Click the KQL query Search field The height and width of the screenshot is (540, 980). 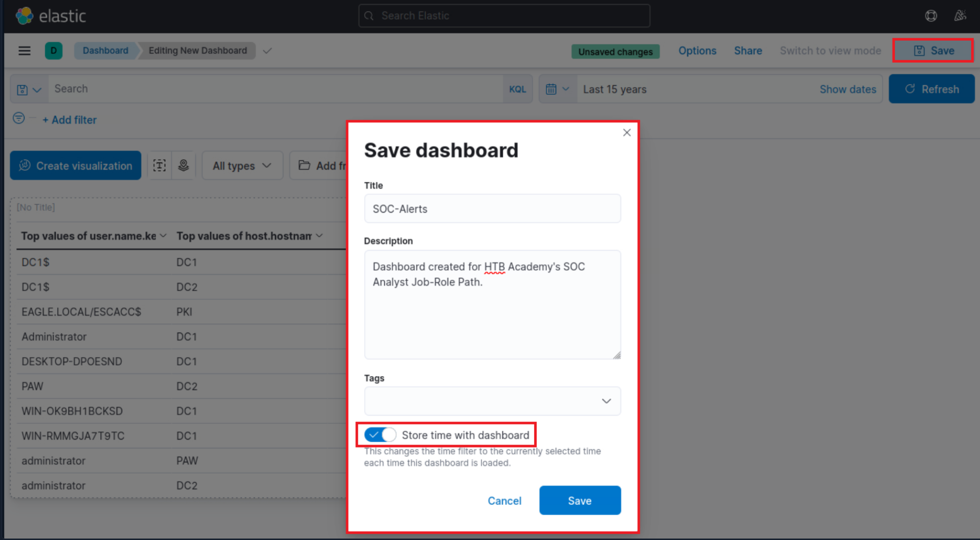pyautogui.click(x=276, y=89)
